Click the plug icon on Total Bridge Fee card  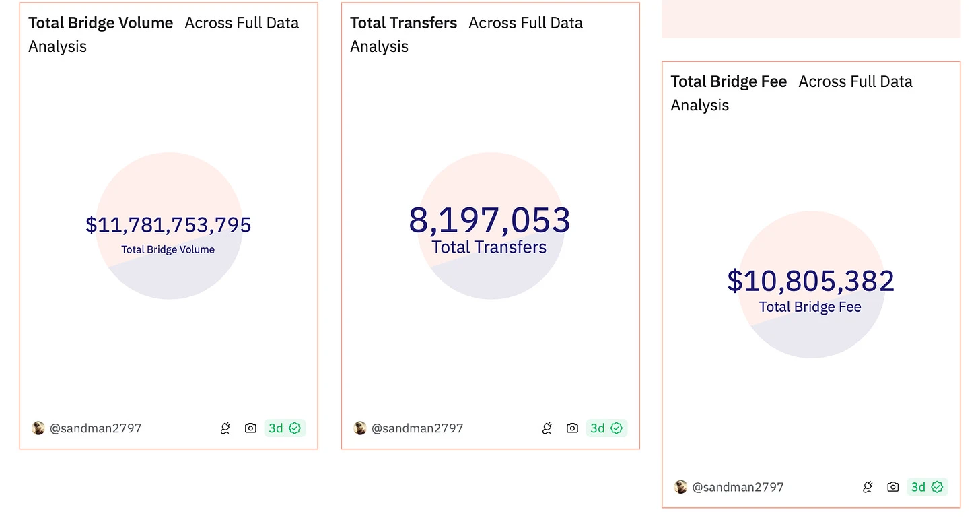click(x=868, y=486)
